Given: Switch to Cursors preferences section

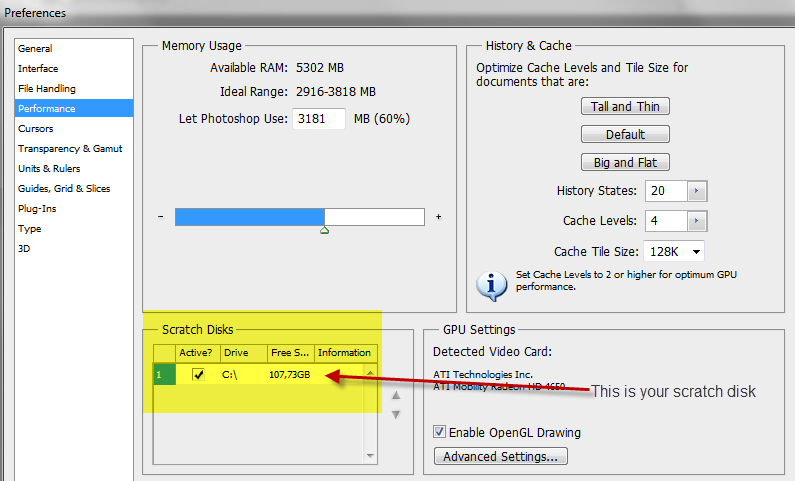Looking at the screenshot, I should [36, 128].
